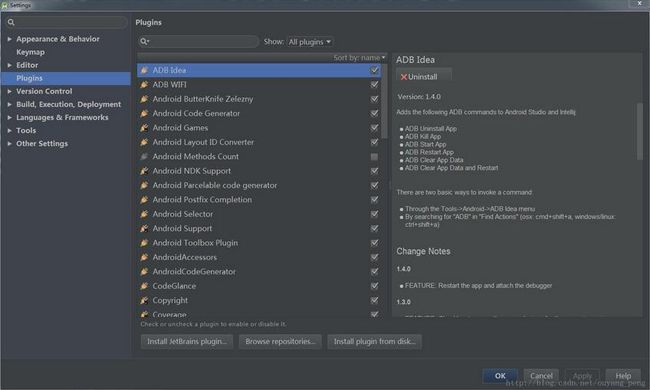This screenshot has height=390, width=650.
Task: Disable the ADB Idea plugin checkbox
Action: point(374,70)
